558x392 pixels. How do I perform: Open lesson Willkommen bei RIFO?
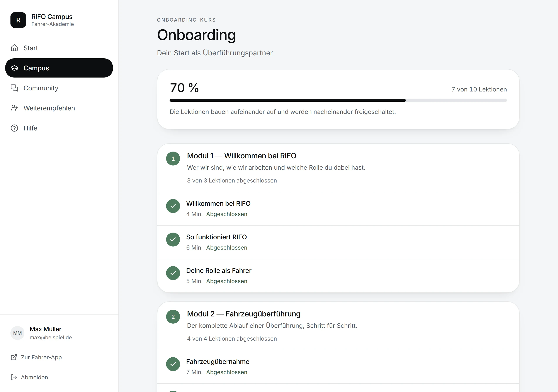[338, 209]
